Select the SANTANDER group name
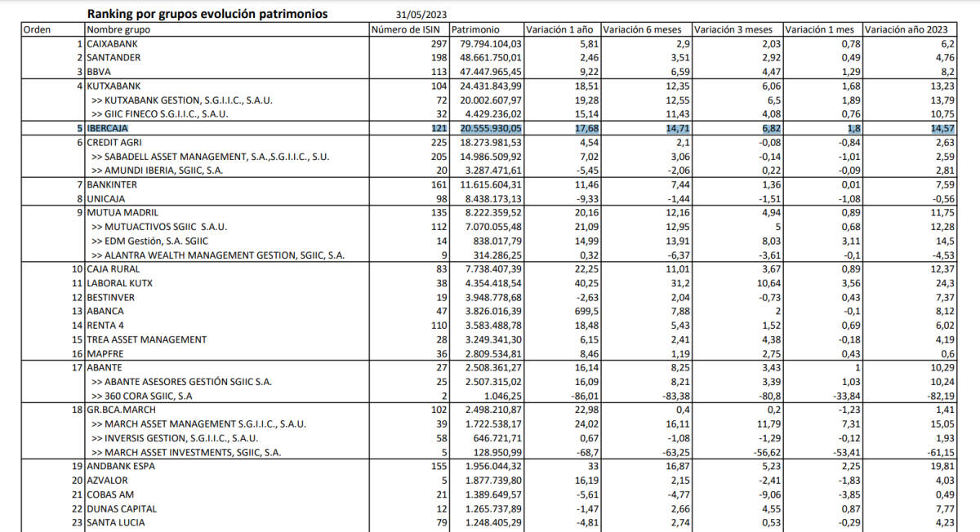The image size is (980, 532). 113,57
